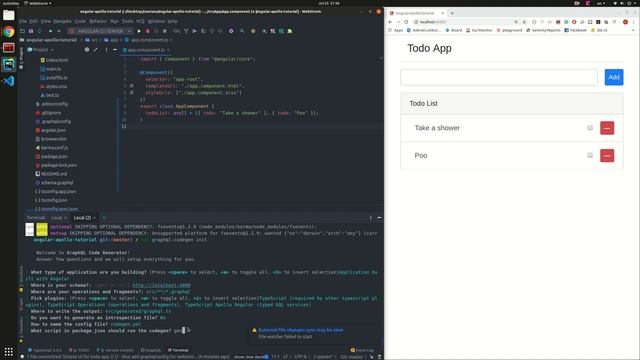The width and height of the screenshot is (640, 360).
Task: Focus the new todo text input
Action: [499, 77]
